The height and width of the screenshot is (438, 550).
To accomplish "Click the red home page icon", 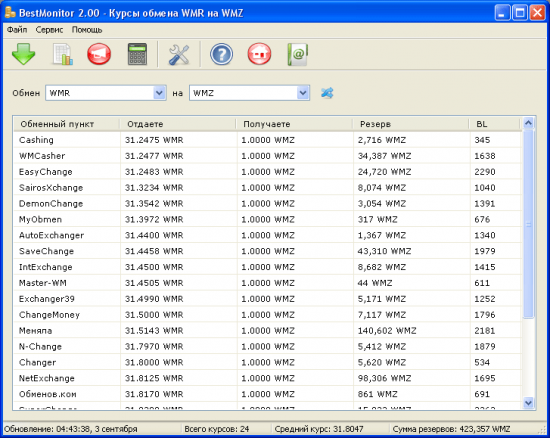I will (259, 54).
